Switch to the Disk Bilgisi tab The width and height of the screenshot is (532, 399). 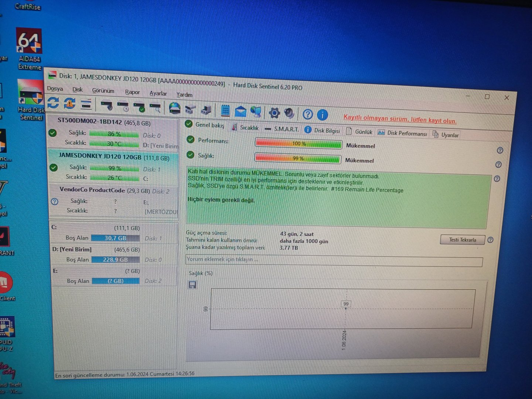point(322,130)
